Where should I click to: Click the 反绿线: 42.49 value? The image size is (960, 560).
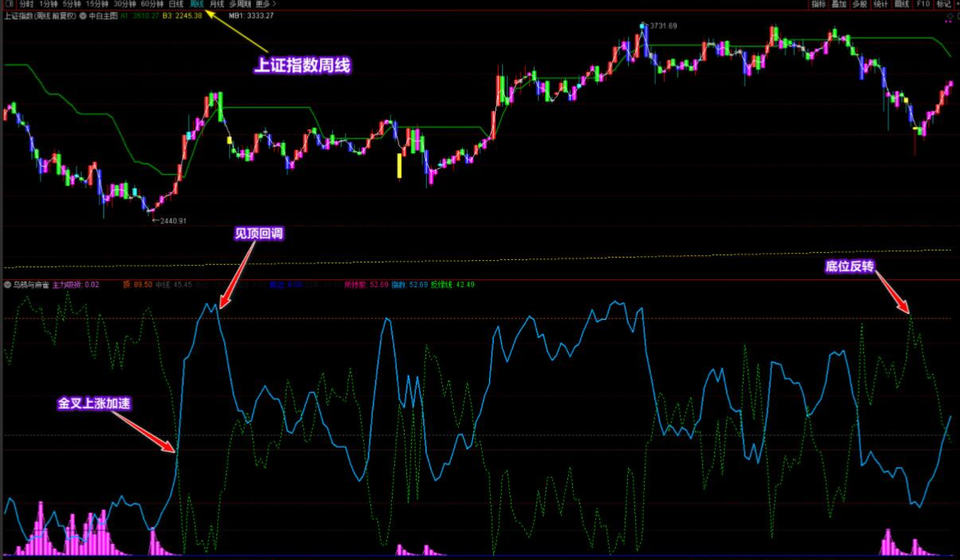[453, 285]
